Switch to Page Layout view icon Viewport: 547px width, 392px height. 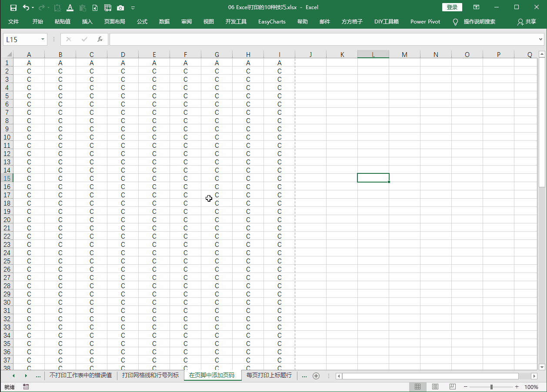435,387
